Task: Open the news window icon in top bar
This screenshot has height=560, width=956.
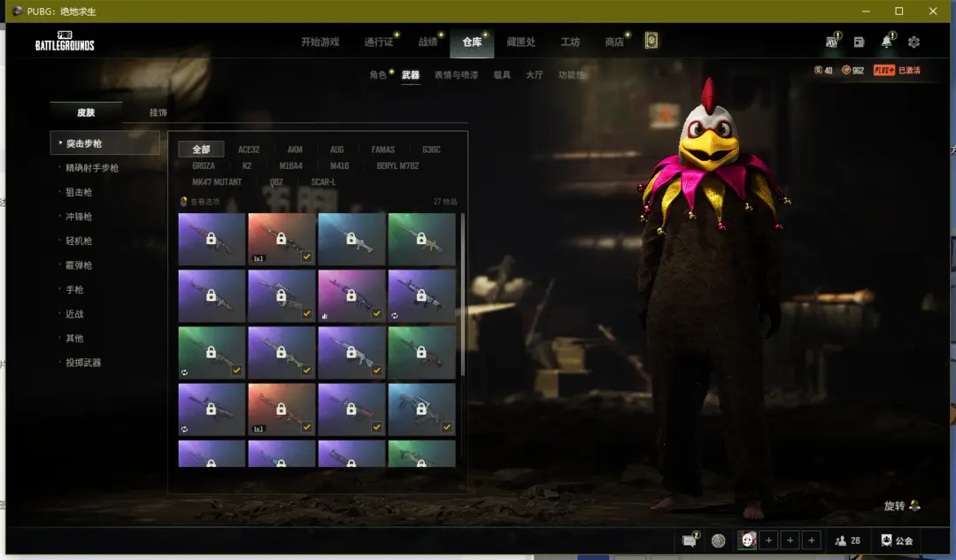Action: [859, 42]
